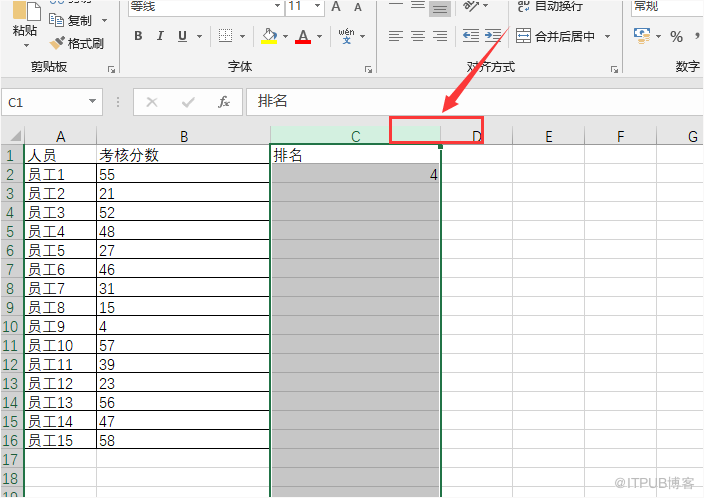Apply bottom vertical alignment

[440, 8]
